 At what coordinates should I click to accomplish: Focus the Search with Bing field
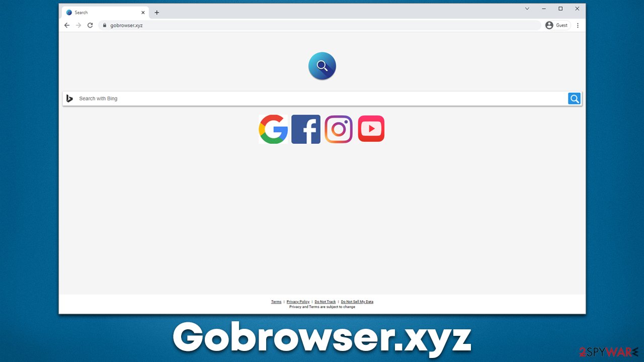(322, 99)
